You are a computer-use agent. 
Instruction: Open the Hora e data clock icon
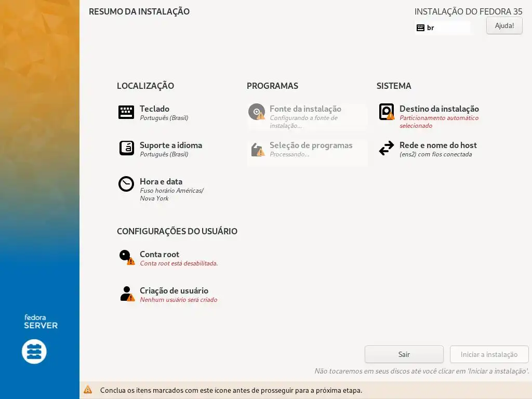pos(126,184)
